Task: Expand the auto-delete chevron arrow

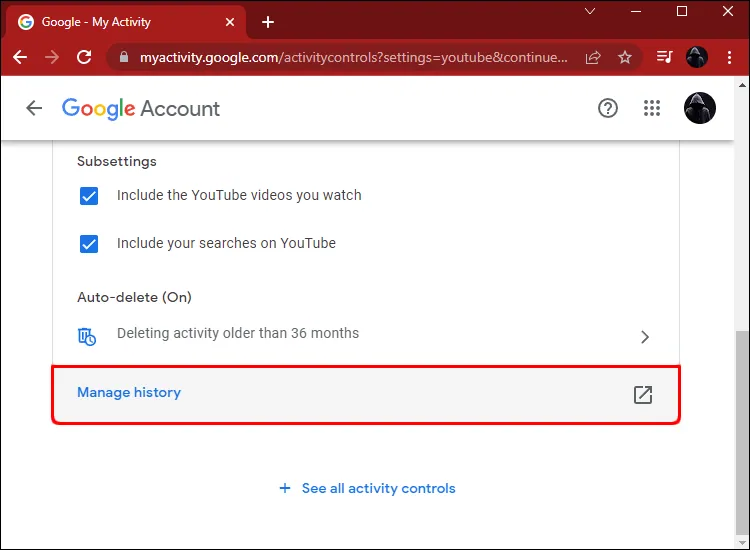Action: point(645,337)
